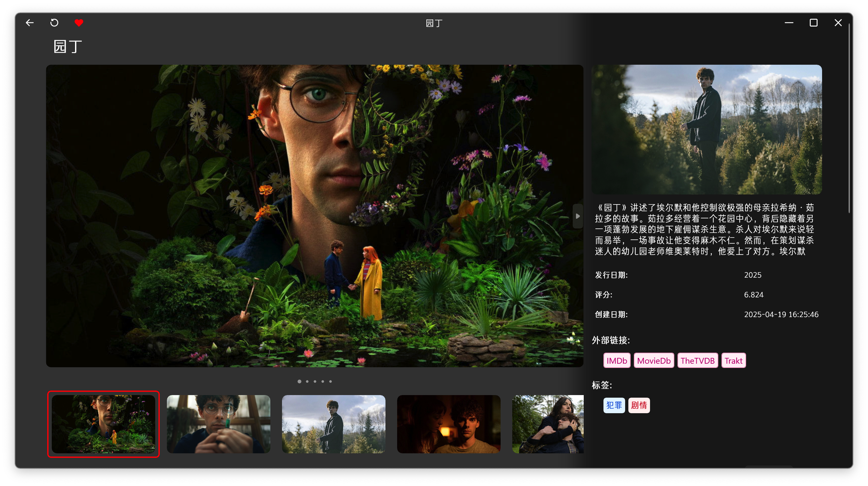
Task: Open the TheTVDB external link
Action: point(697,361)
